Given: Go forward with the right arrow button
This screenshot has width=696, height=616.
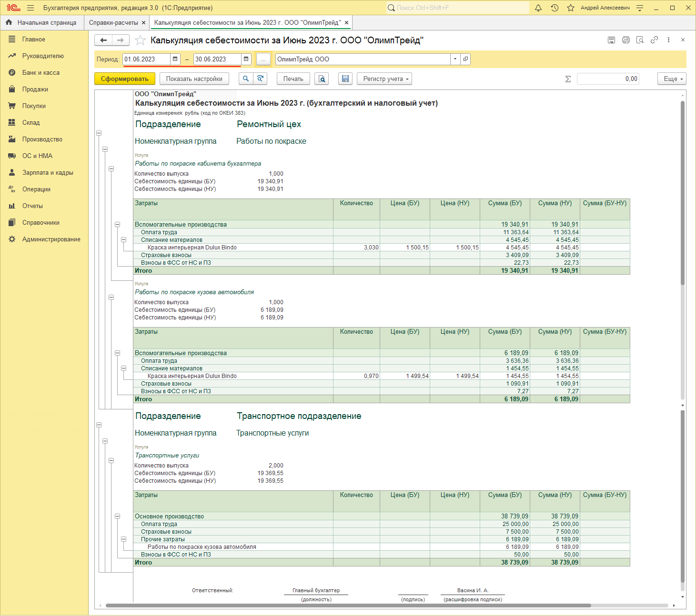Looking at the screenshot, I should [x=121, y=40].
